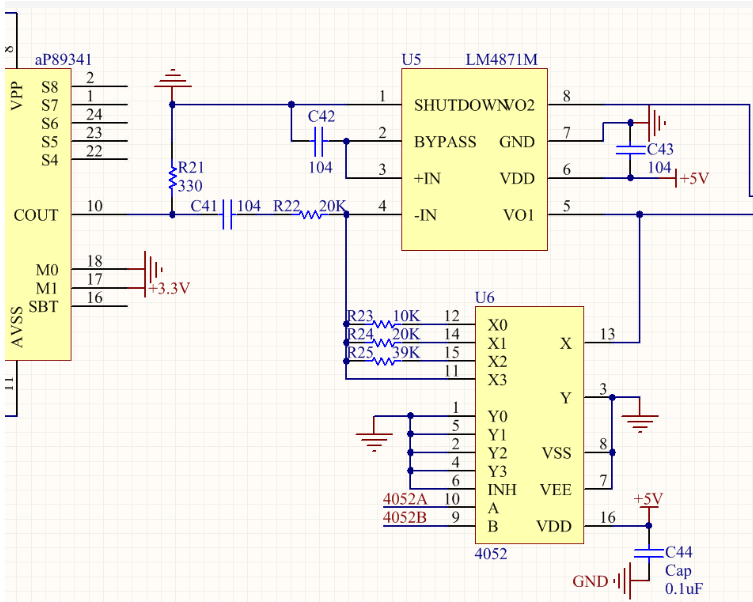The height and width of the screenshot is (602, 753).
Task: Click capacitor C41 symbol
Action: (228, 214)
